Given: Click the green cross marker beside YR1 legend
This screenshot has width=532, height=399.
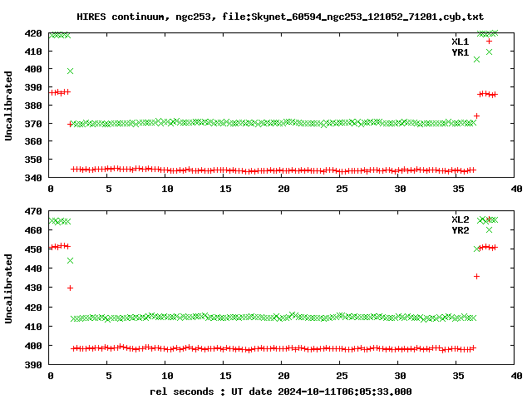Looking at the screenshot, I should click(489, 52).
